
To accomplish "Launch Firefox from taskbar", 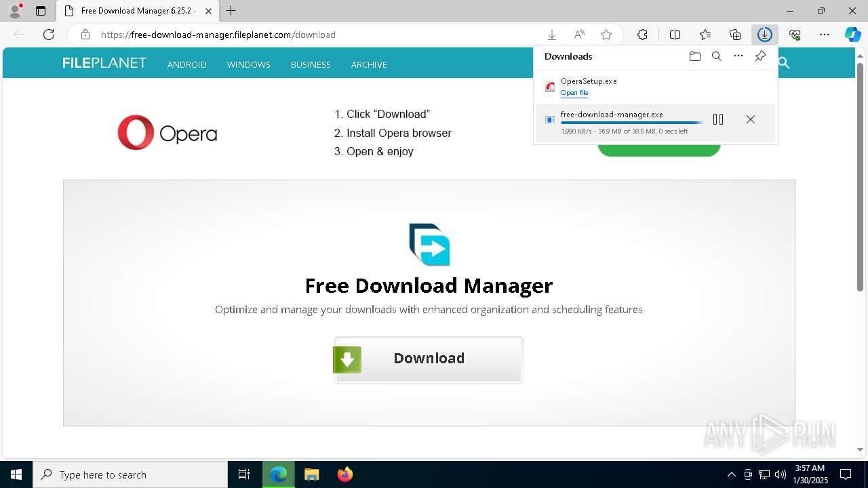I will [345, 474].
